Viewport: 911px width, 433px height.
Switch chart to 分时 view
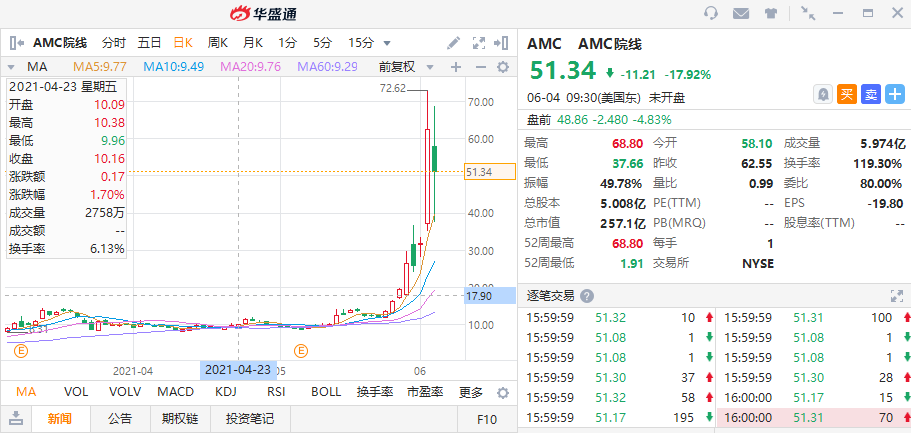coord(113,42)
